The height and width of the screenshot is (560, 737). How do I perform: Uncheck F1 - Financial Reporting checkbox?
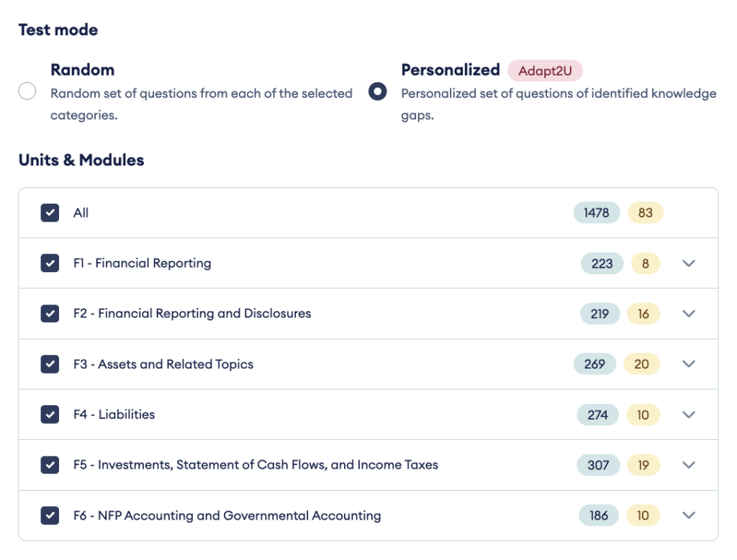pyautogui.click(x=50, y=263)
